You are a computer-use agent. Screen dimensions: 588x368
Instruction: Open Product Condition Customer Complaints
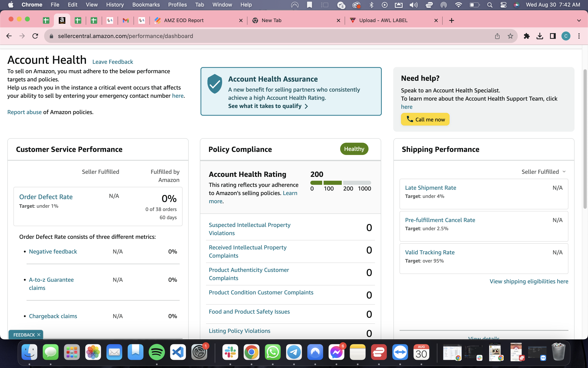[x=261, y=292]
